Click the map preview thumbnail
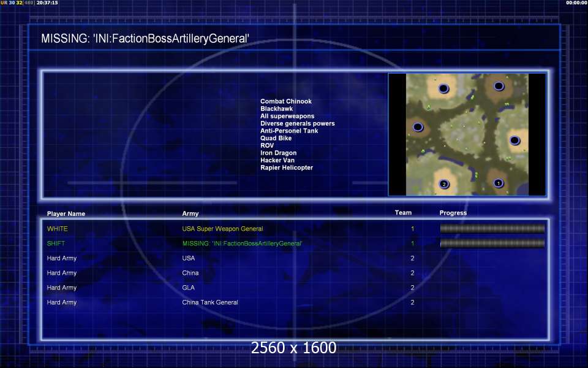 pyautogui.click(x=467, y=134)
